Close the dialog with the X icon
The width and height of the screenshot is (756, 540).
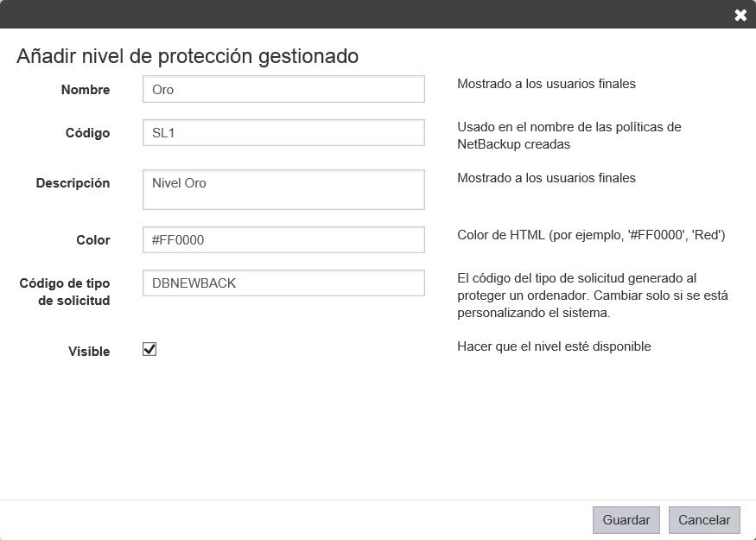(740, 15)
